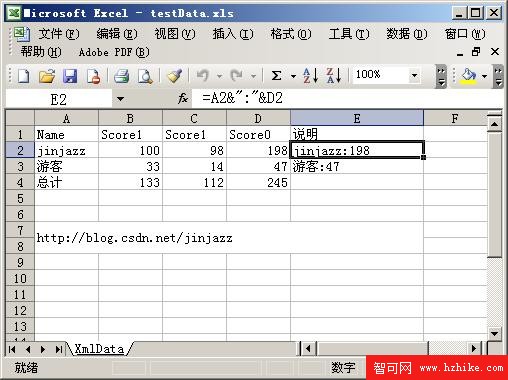The image size is (508, 380).
Task: Click the Permission document icon
Action: (x=94, y=76)
